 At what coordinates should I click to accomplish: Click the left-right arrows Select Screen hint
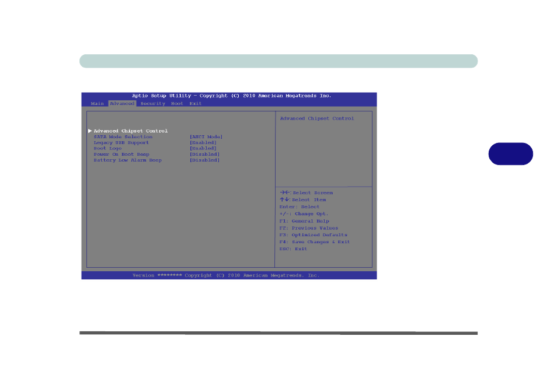coord(306,192)
